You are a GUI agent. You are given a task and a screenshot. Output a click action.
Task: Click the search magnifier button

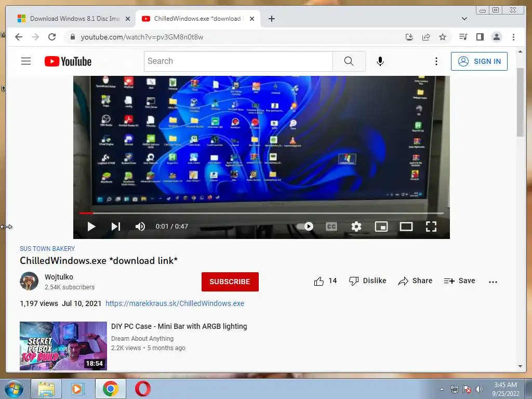pyautogui.click(x=349, y=61)
